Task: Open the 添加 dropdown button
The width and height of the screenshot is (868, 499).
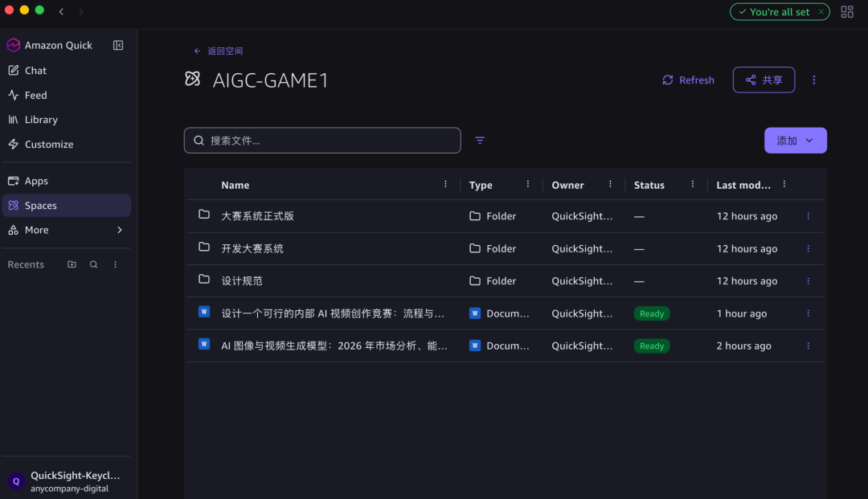Action: [x=796, y=141]
